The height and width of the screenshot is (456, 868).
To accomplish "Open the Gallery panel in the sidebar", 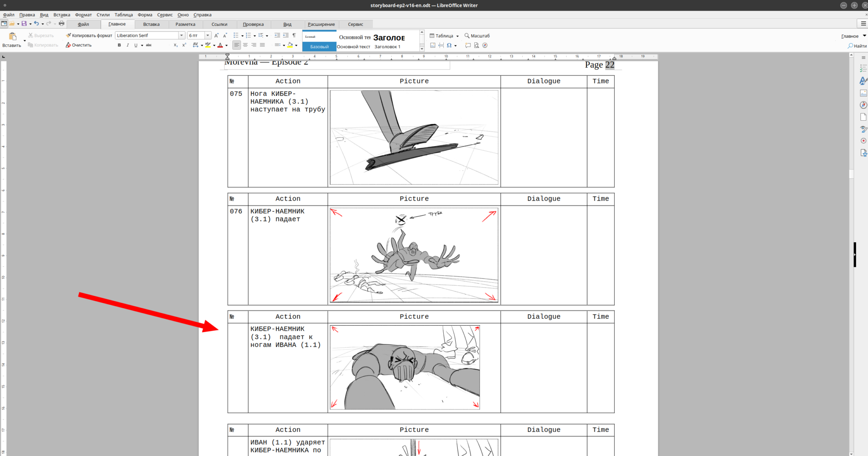I will tap(863, 93).
